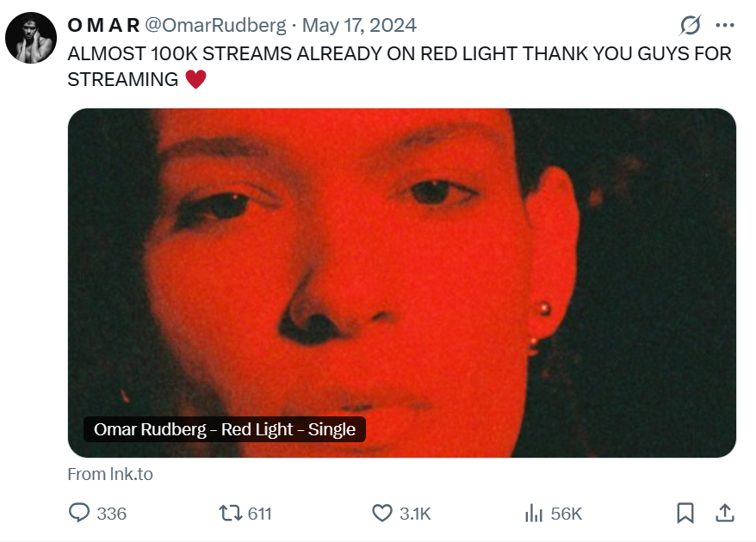Open the Red Light single card image
This screenshot has height=542, width=756.
coord(401,258)
